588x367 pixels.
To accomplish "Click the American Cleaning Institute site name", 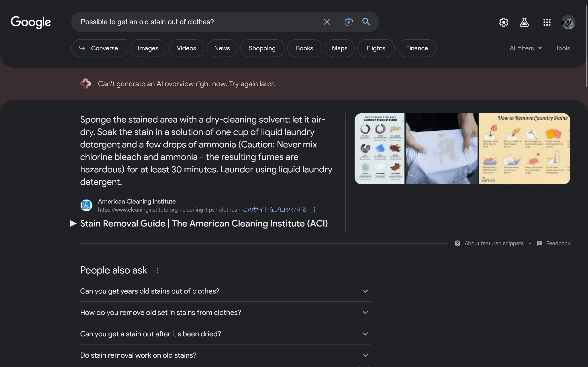I will coord(137,202).
